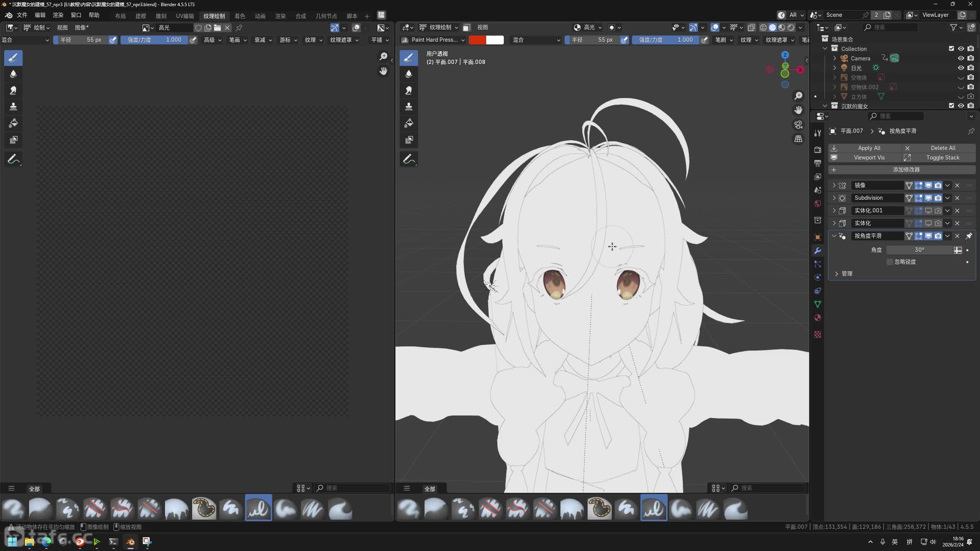Click the red primary color swatch

(477, 40)
